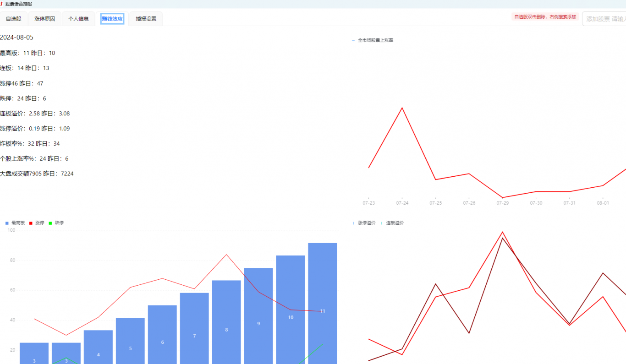Click the 07-25 axis date label
Image resolution: width=626 pixels, height=364 pixels.
436,203
